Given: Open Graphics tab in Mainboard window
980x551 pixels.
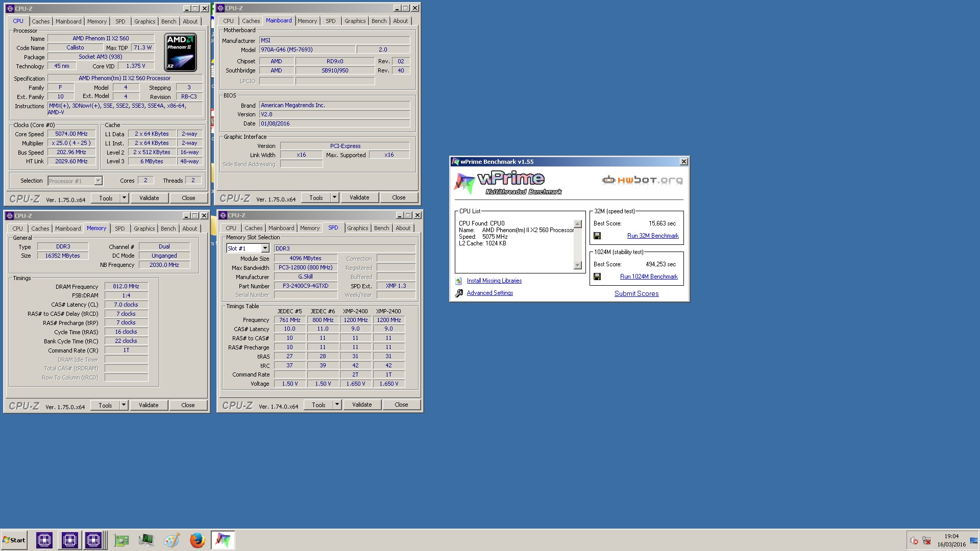Looking at the screenshot, I should pos(355,21).
